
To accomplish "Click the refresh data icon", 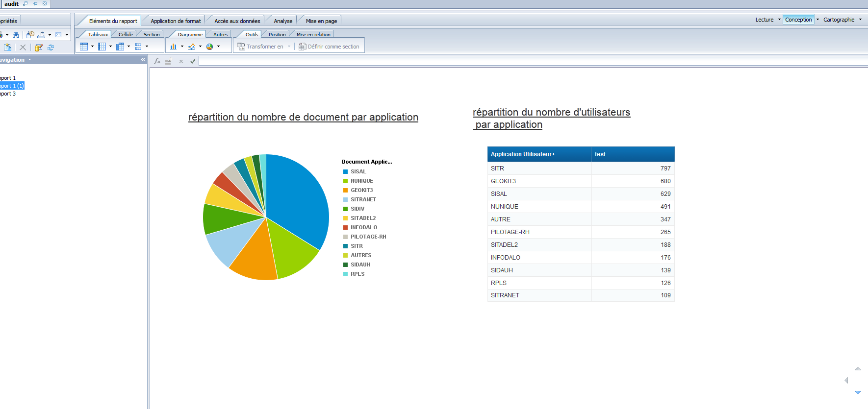I will (51, 48).
